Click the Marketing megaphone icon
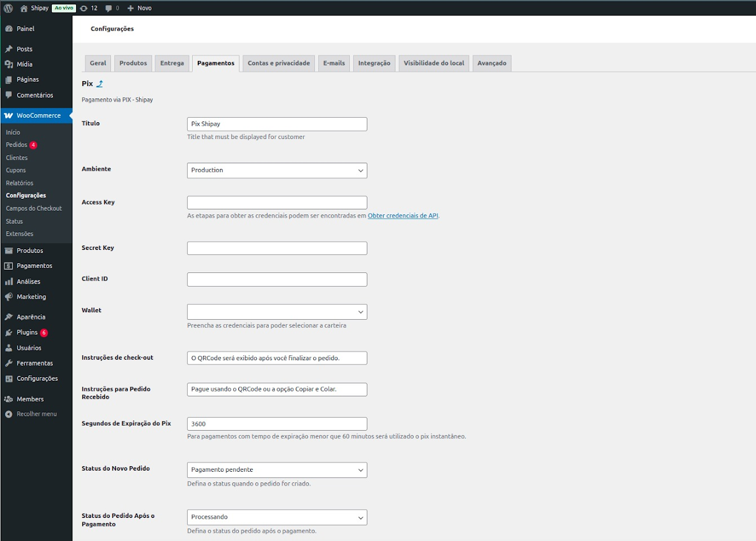 point(9,297)
